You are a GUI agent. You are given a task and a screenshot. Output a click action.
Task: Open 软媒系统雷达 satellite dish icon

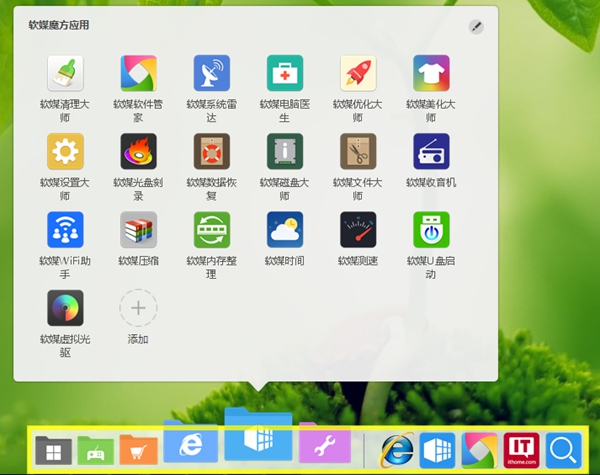(211, 73)
